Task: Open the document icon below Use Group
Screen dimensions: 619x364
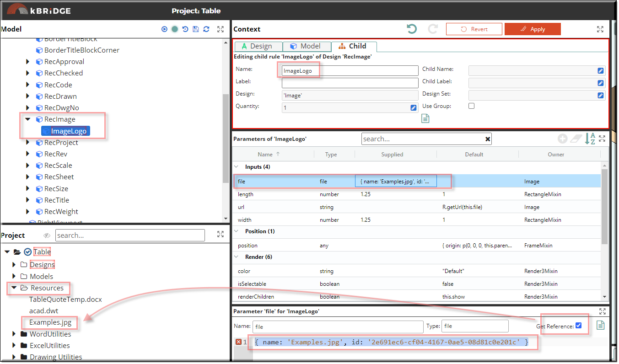Action: coord(425,119)
